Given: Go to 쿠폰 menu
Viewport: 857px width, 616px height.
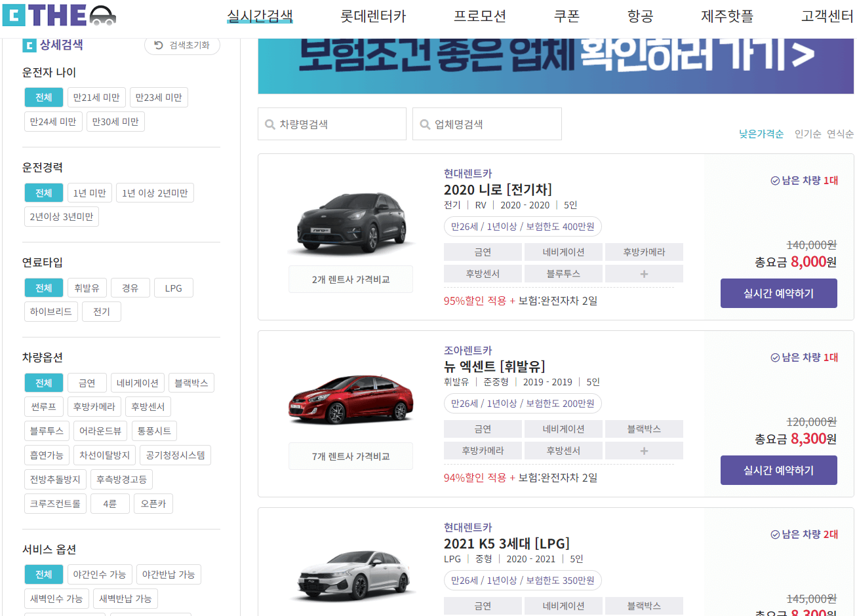Looking at the screenshot, I should [567, 16].
